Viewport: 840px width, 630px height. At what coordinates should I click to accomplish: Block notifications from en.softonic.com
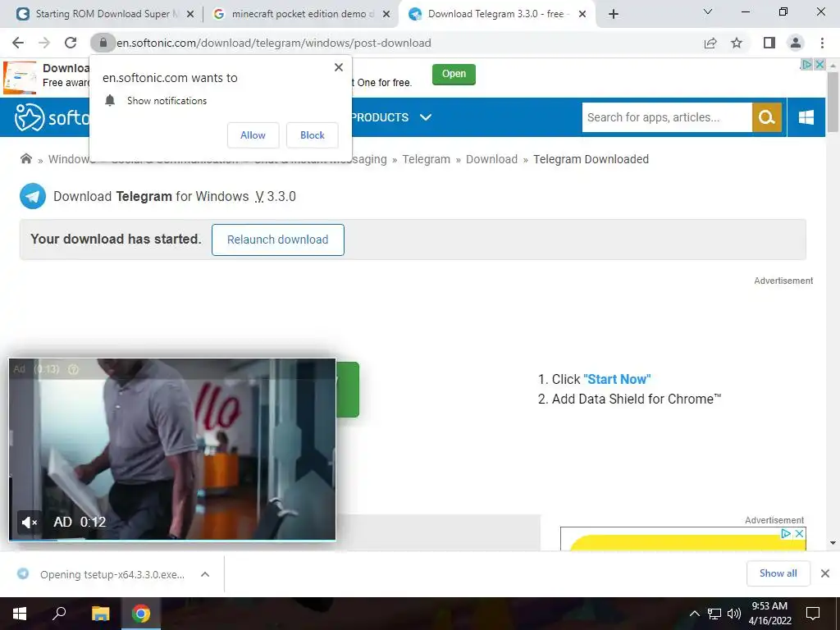coord(313,135)
